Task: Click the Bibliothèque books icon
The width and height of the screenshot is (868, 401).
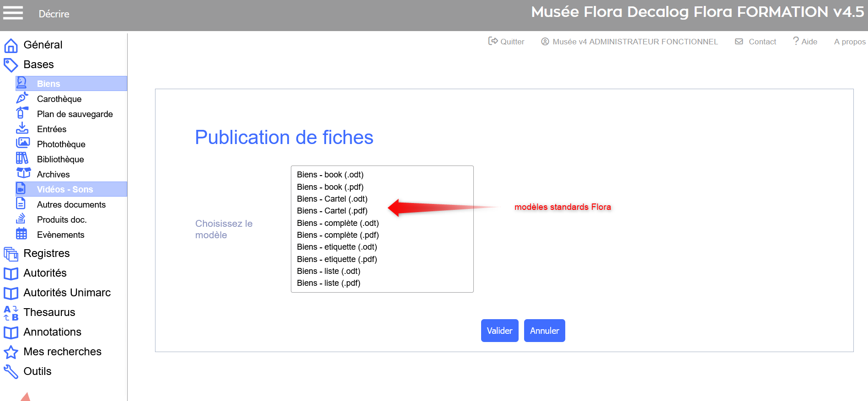Action: [22, 158]
